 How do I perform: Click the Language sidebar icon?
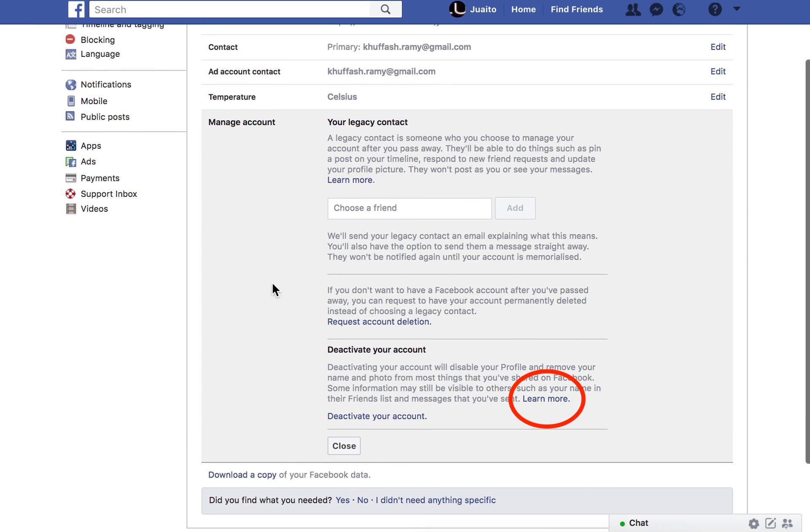(70, 54)
